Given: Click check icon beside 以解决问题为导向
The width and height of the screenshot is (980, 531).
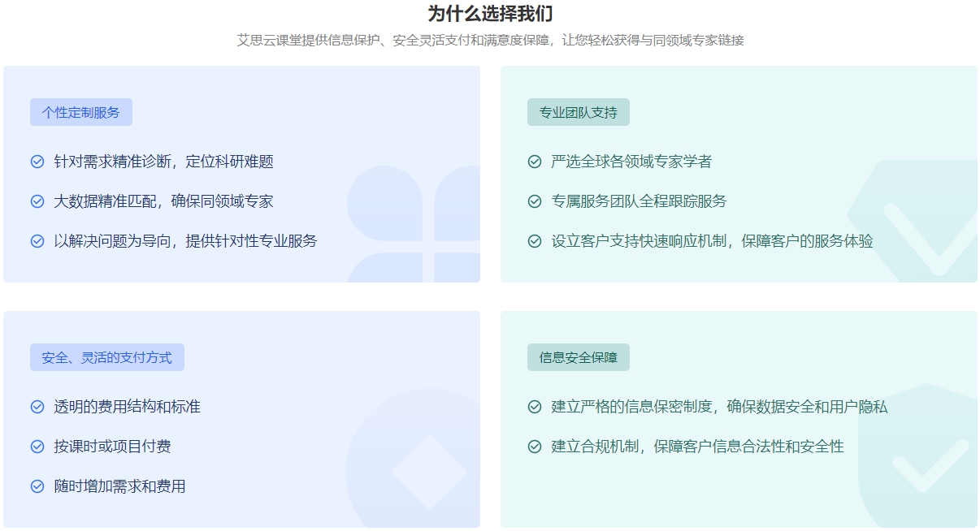Looking at the screenshot, I should (37, 241).
